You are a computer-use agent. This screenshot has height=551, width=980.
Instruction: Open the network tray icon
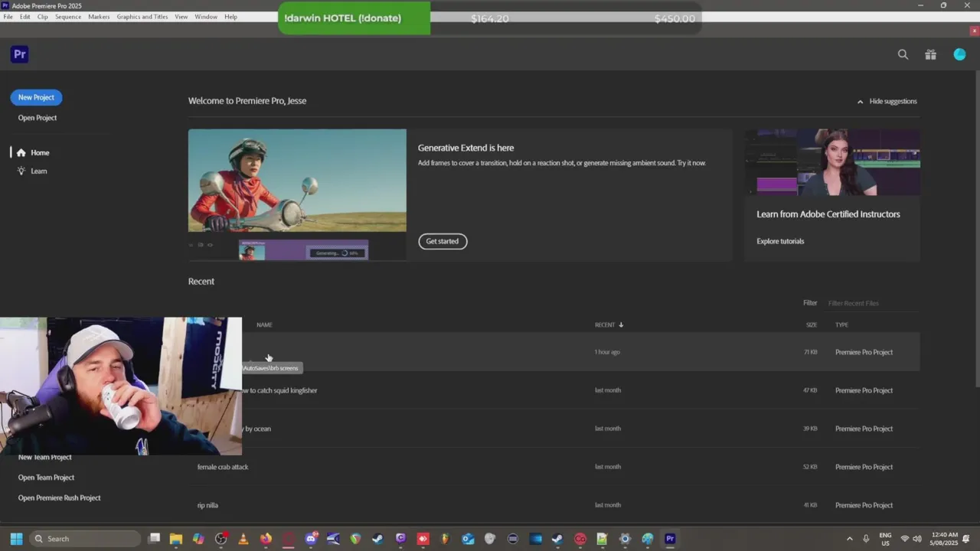[905, 539]
